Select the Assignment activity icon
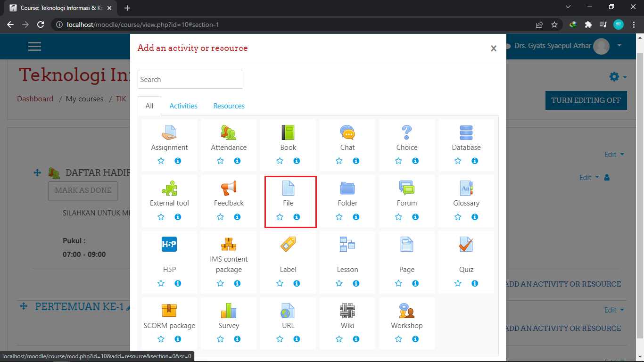 [x=169, y=132]
